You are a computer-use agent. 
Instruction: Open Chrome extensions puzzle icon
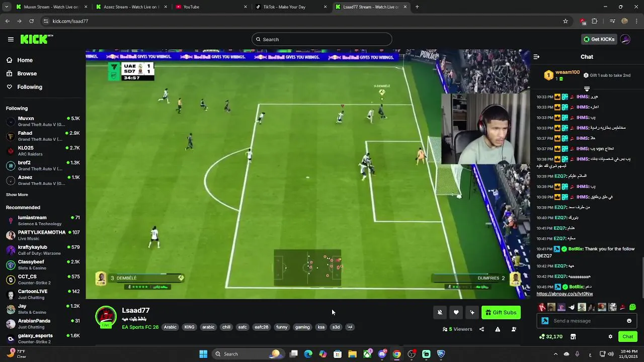click(595, 21)
